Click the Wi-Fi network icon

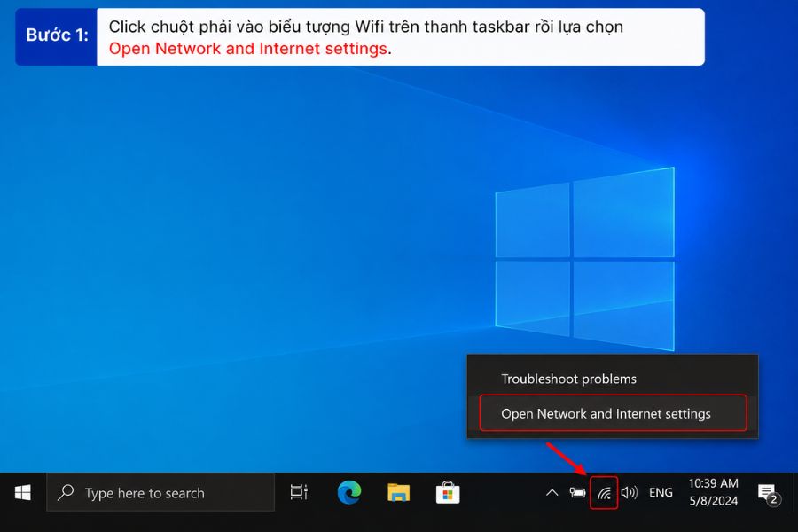pos(604,493)
